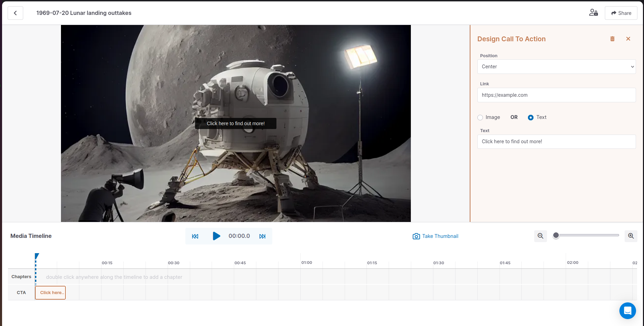Click the Link input field
The width and height of the screenshot is (644, 326).
(556, 95)
